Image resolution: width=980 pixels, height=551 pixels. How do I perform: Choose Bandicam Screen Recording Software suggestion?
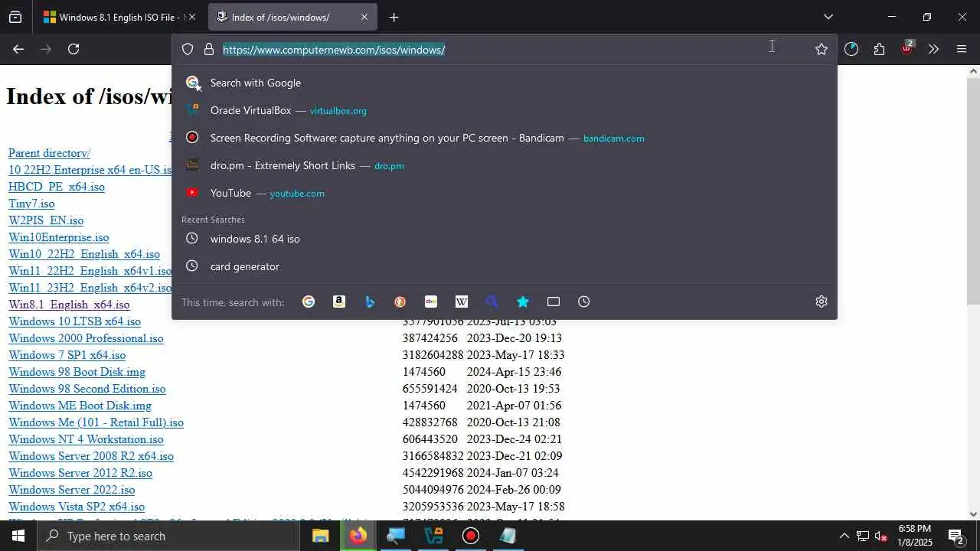pyautogui.click(x=505, y=138)
